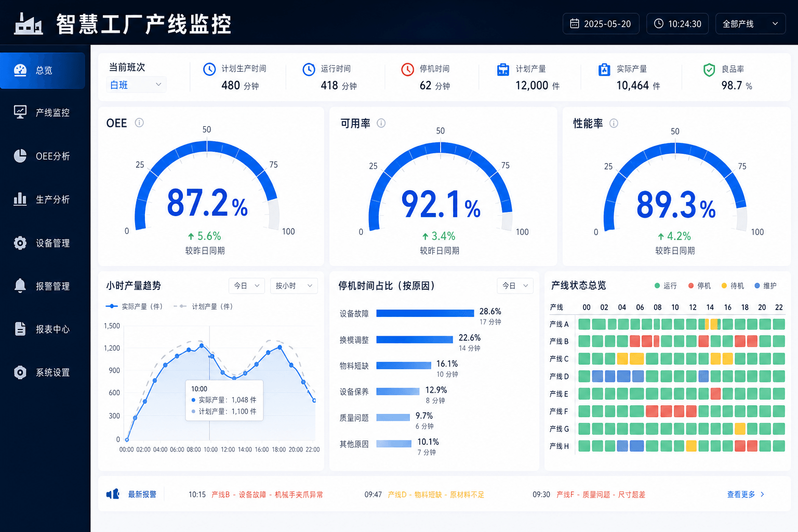
Task: Toggle the 实际产量 series in chart legend
Action: click(x=134, y=307)
